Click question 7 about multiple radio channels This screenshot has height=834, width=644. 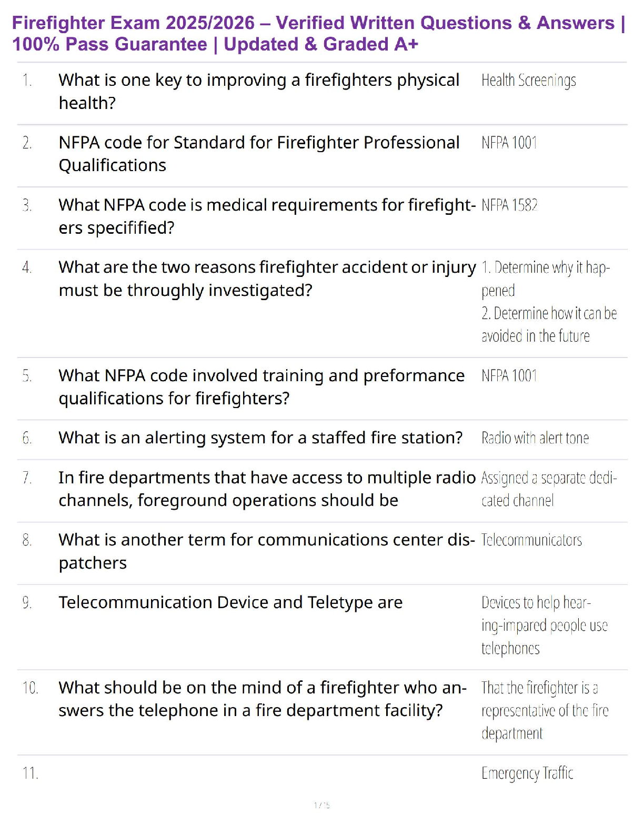point(267,489)
